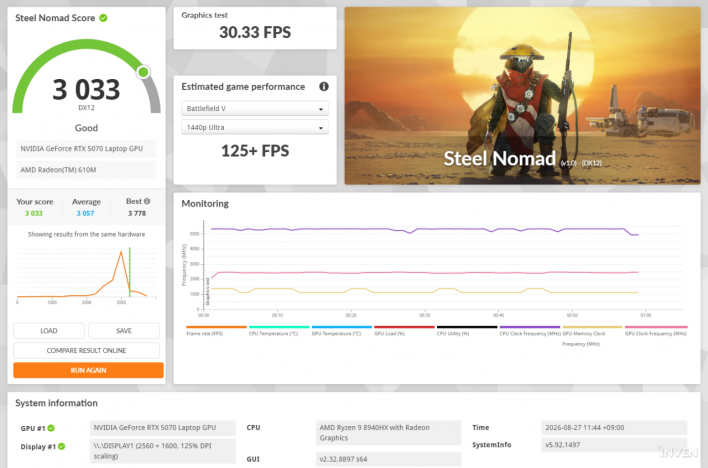Click the Steel Nomad benchmark artwork thumbnail
This screenshot has height=468, width=708.
[x=522, y=96]
